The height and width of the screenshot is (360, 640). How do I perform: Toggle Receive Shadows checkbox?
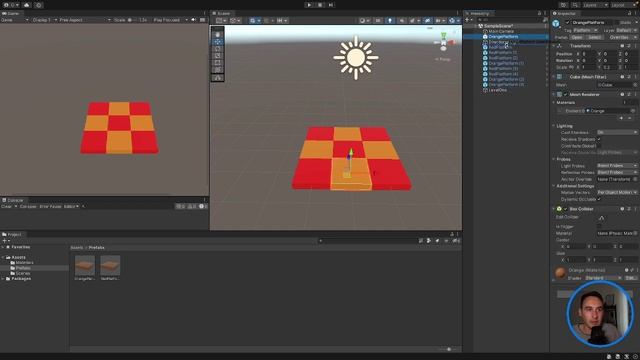point(599,139)
